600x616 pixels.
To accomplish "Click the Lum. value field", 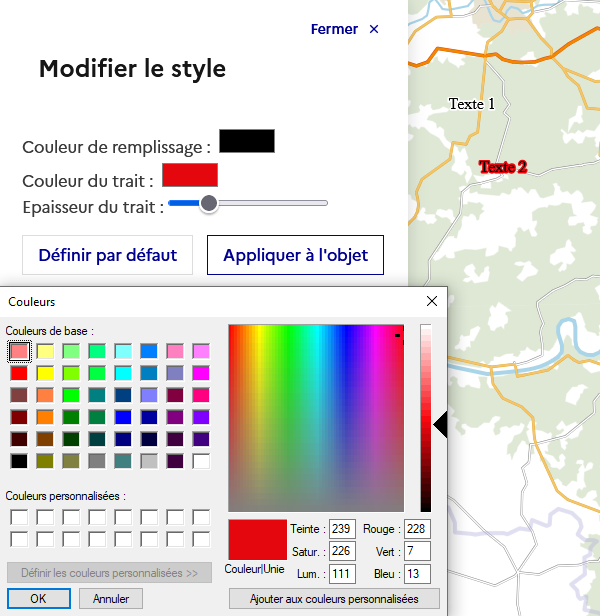I will [x=342, y=574].
